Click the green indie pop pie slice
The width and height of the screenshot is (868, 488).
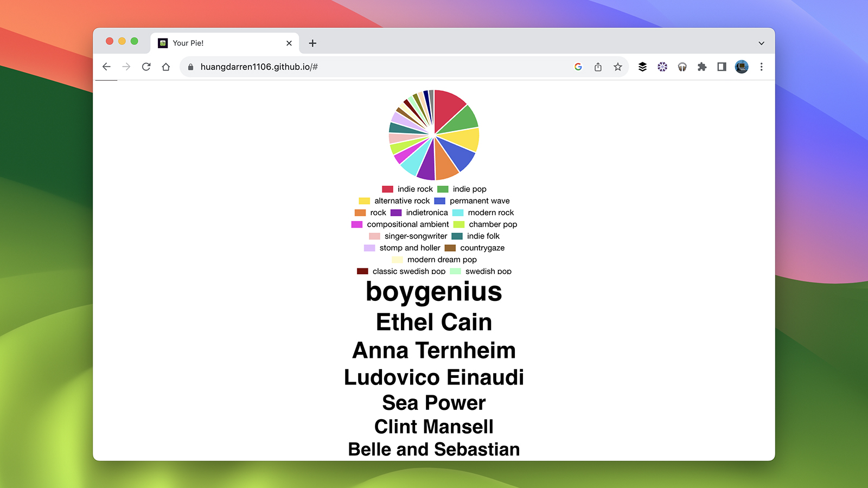[462, 120]
